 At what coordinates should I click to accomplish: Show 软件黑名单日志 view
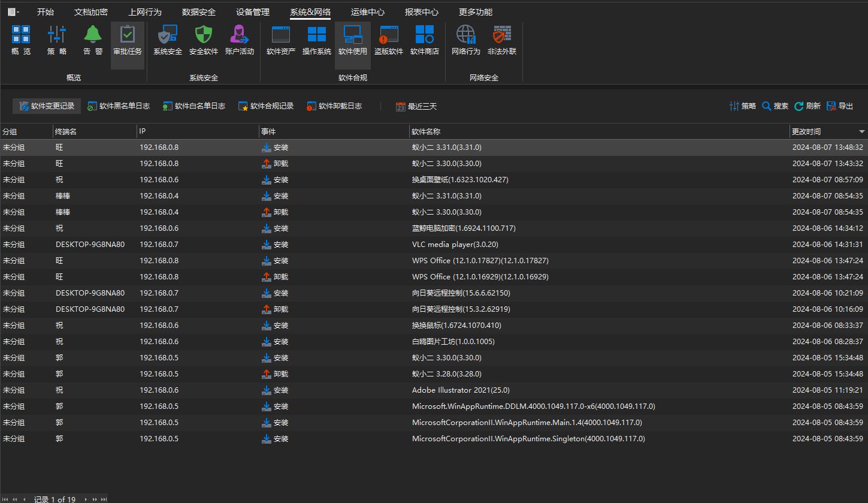coord(119,106)
